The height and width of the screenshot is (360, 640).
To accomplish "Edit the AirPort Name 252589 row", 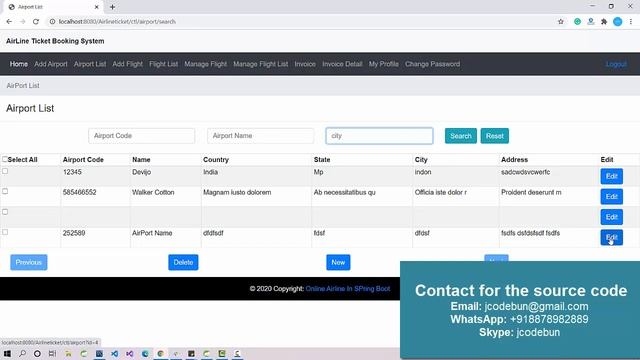I will pyautogui.click(x=611, y=238).
